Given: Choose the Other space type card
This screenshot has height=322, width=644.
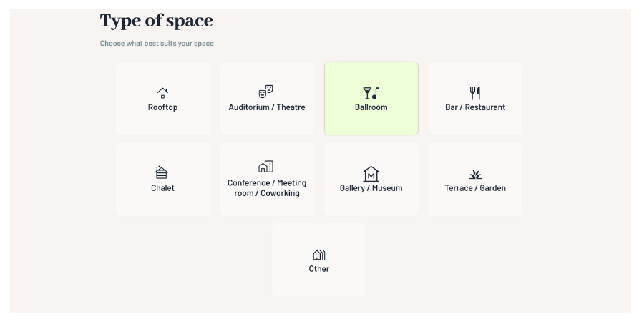Looking at the screenshot, I should [x=318, y=260].
